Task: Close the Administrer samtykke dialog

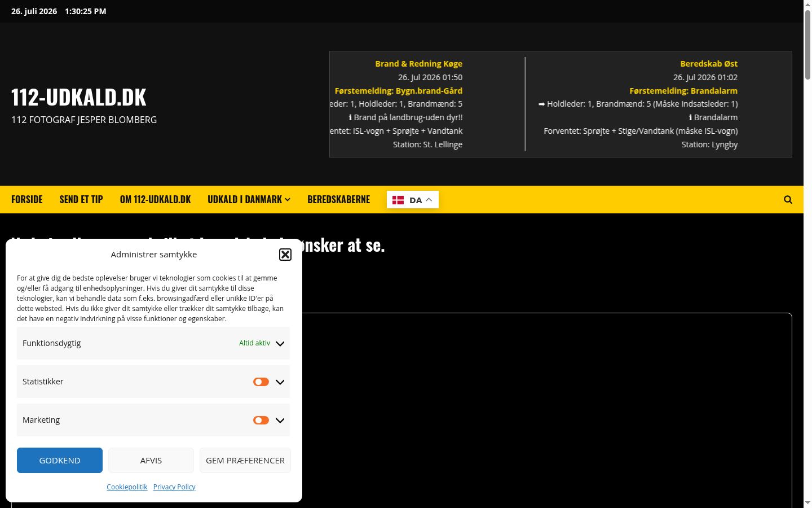Action: coord(285,255)
